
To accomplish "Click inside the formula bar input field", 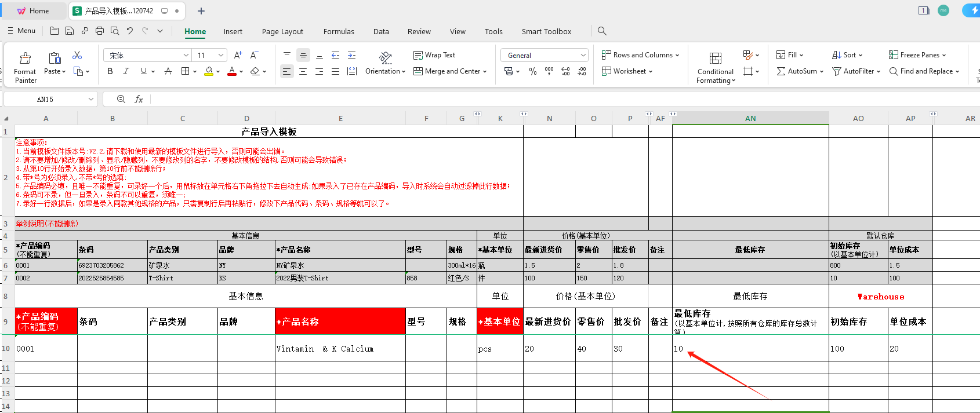I will [522, 100].
